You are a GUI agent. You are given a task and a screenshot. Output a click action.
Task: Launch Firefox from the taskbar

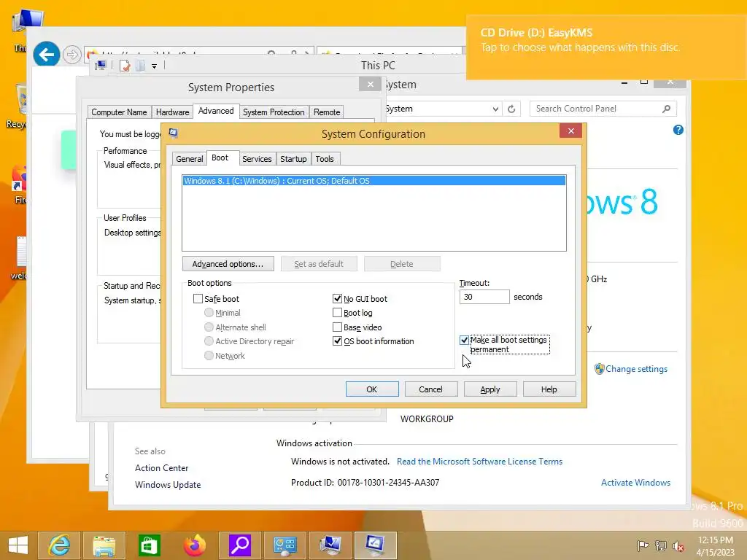(x=194, y=545)
